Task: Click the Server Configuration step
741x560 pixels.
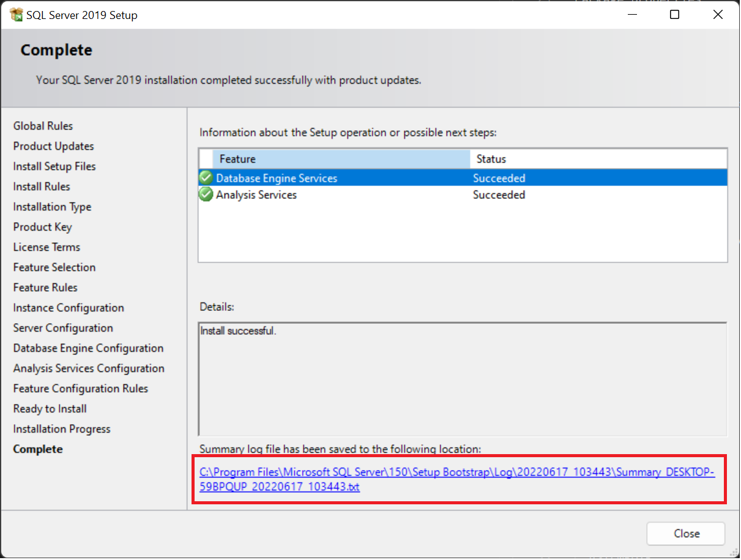Action: (63, 328)
